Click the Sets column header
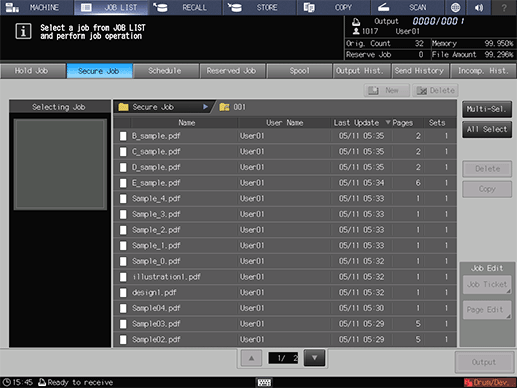 pyautogui.click(x=437, y=123)
